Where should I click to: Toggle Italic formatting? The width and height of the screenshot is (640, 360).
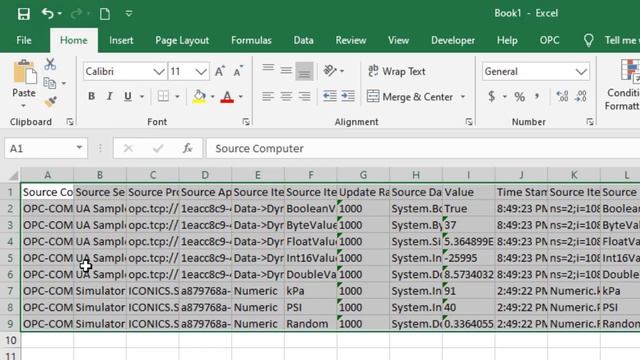(109, 96)
